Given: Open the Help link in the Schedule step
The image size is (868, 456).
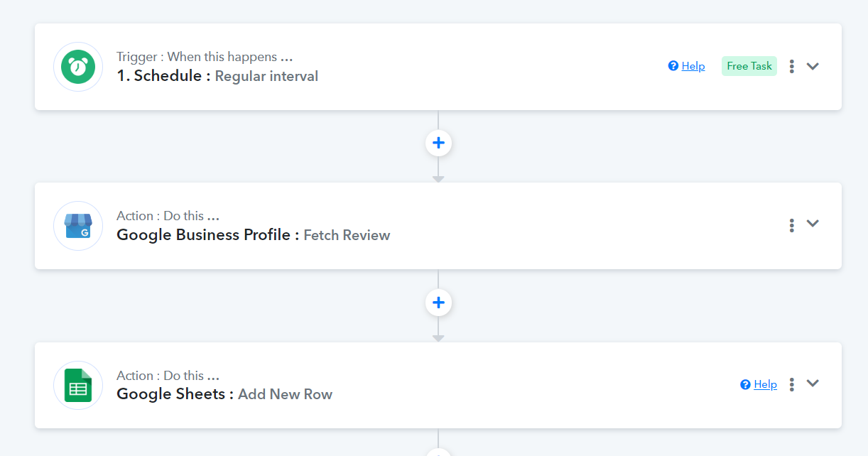Looking at the screenshot, I should [693, 66].
